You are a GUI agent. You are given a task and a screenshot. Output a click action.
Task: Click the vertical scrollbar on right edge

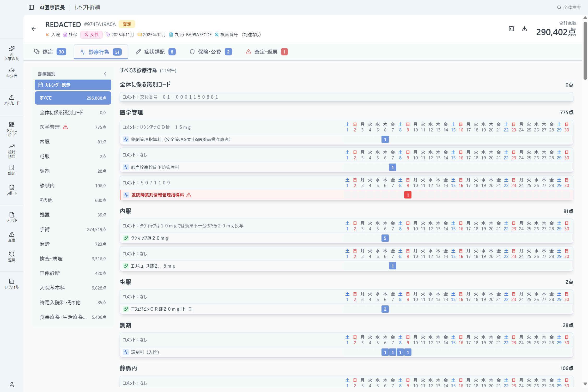(x=585, y=51)
